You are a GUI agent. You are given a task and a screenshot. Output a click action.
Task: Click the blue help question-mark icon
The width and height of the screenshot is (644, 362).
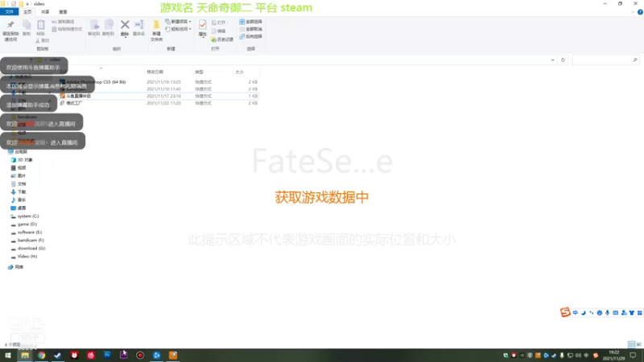tap(640, 12)
